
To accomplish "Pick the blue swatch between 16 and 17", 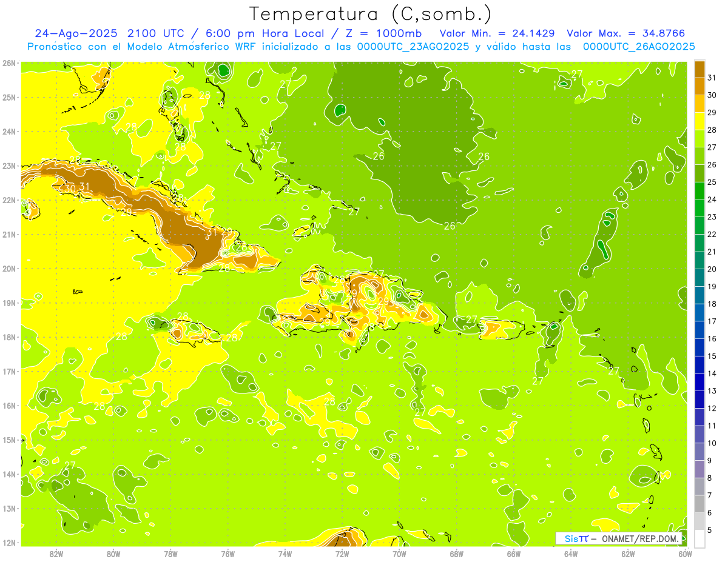I will point(699,330).
